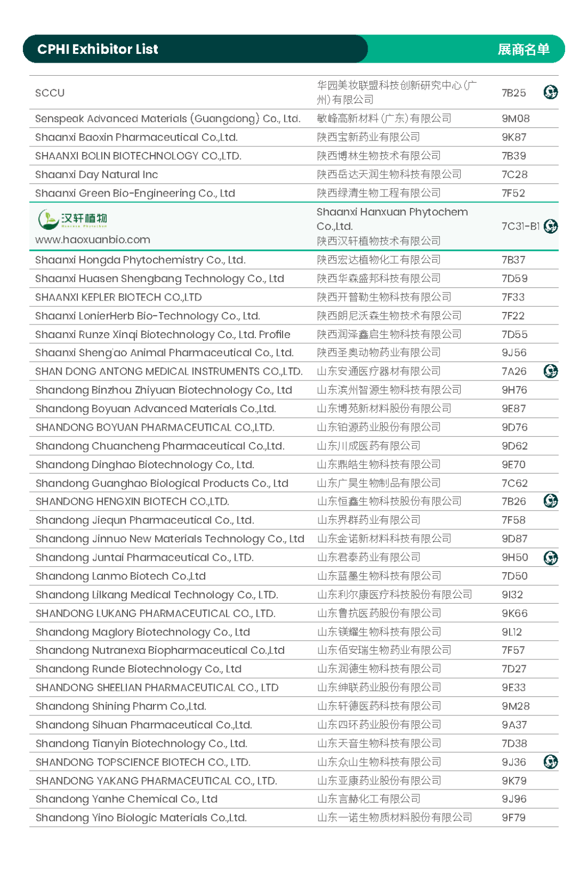Click booth number 7C28
This screenshot has width=588, height=882.
tap(514, 175)
